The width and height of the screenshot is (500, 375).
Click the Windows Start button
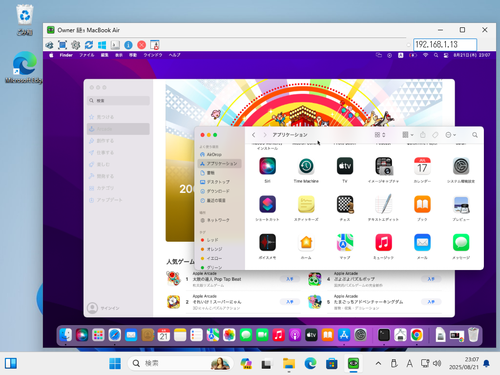115,363
